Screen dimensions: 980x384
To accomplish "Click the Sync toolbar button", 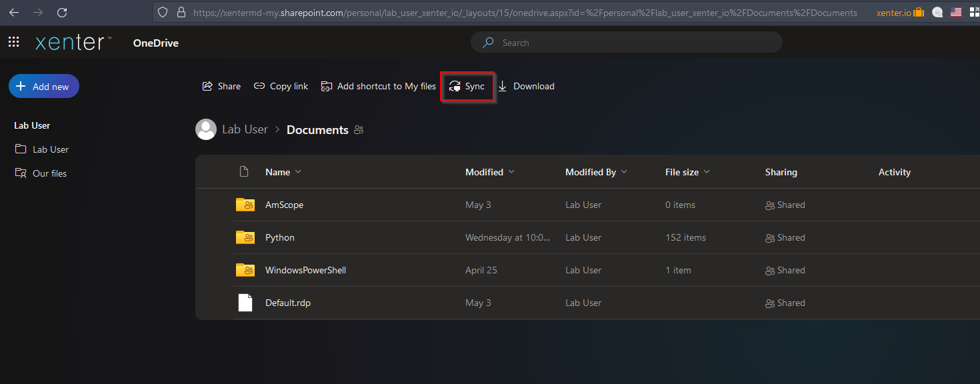I will pos(467,86).
